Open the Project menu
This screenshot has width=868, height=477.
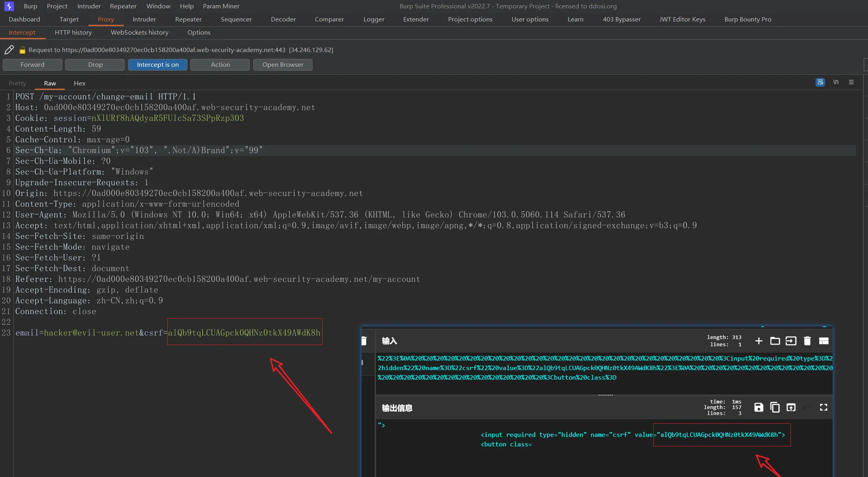[x=57, y=6]
